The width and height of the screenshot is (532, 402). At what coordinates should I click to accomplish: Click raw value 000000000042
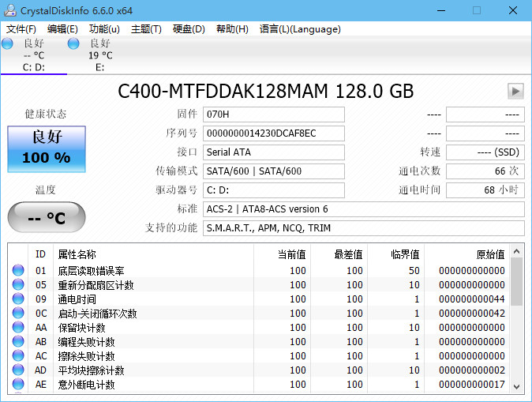tap(472, 314)
